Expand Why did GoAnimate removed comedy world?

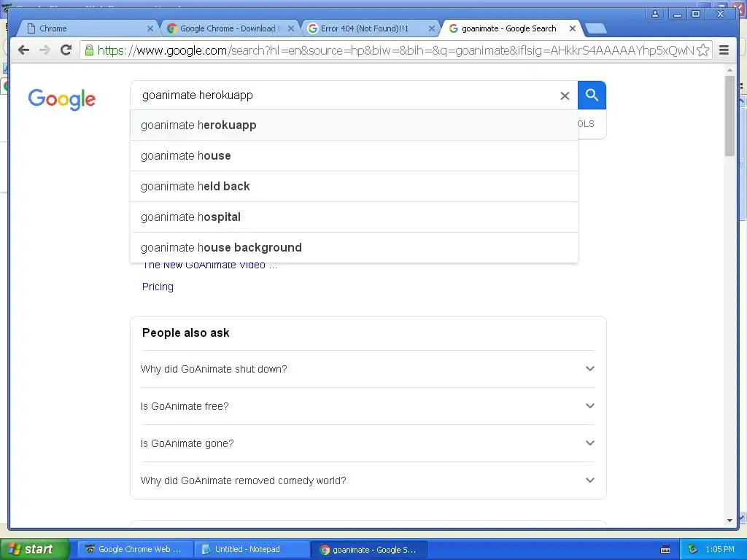tap(368, 481)
